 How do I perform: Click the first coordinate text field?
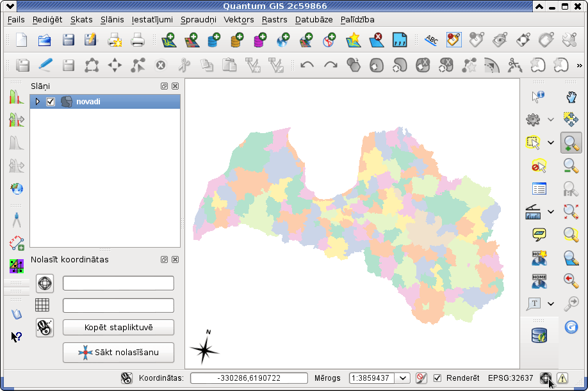coord(118,283)
